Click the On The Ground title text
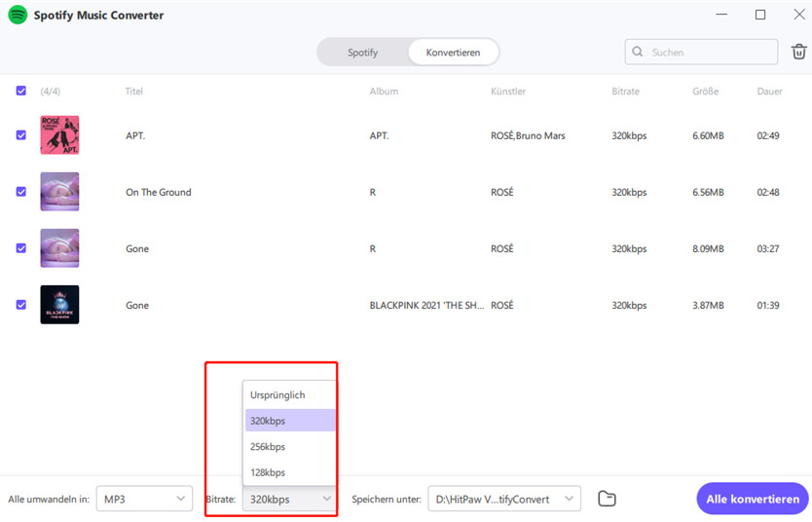Screen dimensions: 812x522 159,192
